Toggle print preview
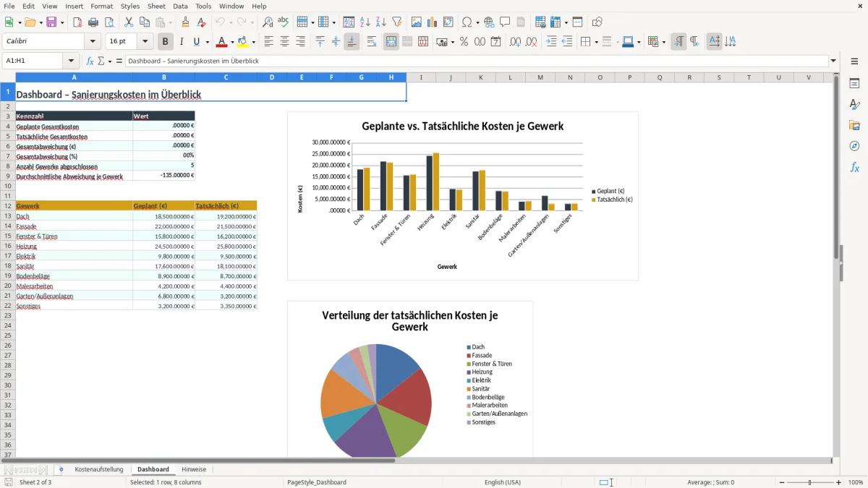The image size is (868, 488). point(109,22)
